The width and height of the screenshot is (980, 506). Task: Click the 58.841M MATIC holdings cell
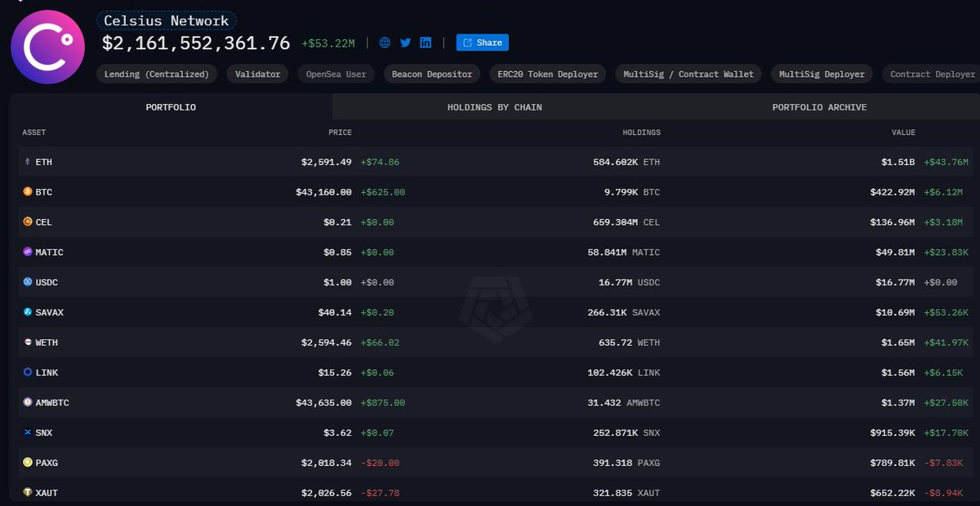pyautogui.click(x=624, y=252)
